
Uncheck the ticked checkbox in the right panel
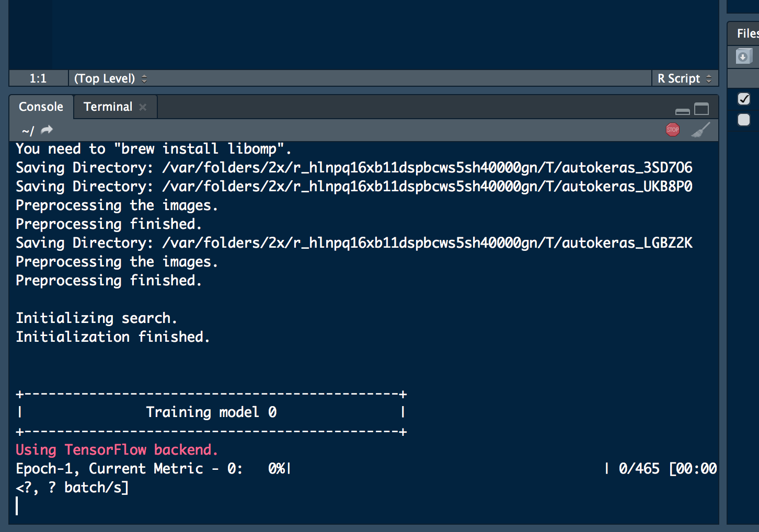(x=744, y=99)
